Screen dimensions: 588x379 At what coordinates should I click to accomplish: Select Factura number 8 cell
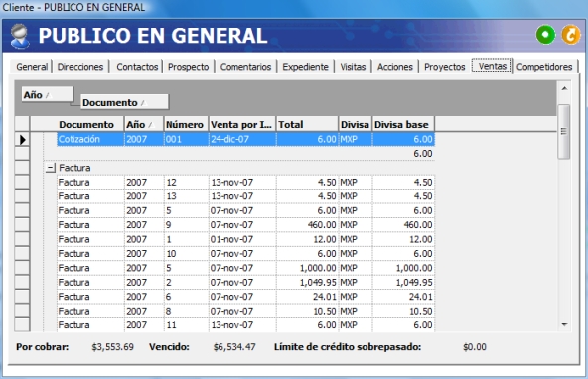click(186, 311)
